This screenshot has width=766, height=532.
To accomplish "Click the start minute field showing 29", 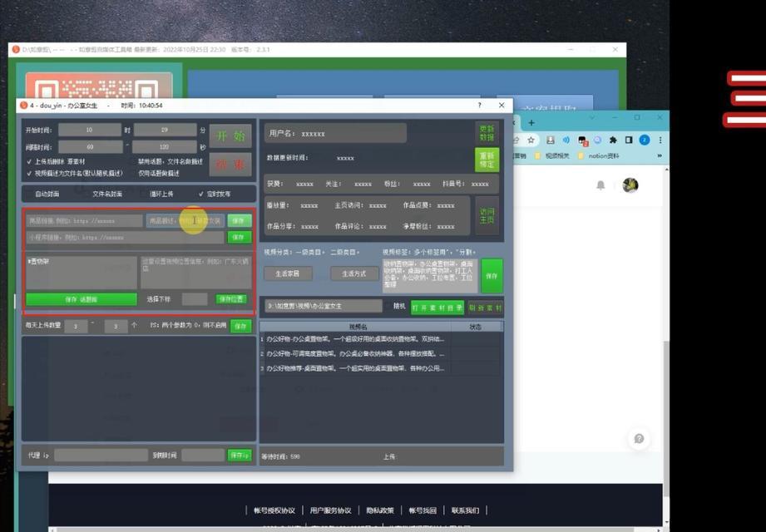I will pyautogui.click(x=166, y=130).
